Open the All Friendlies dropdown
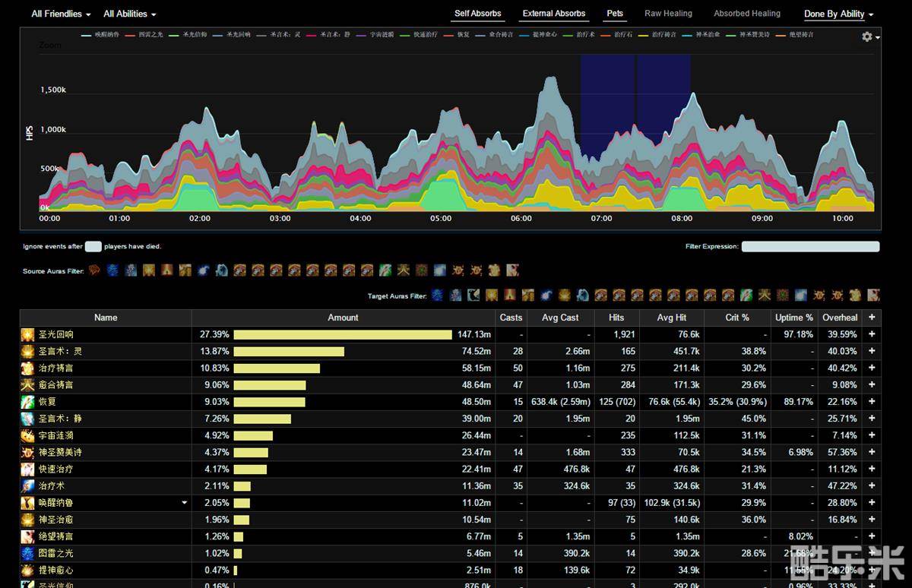 tap(61, 14)
